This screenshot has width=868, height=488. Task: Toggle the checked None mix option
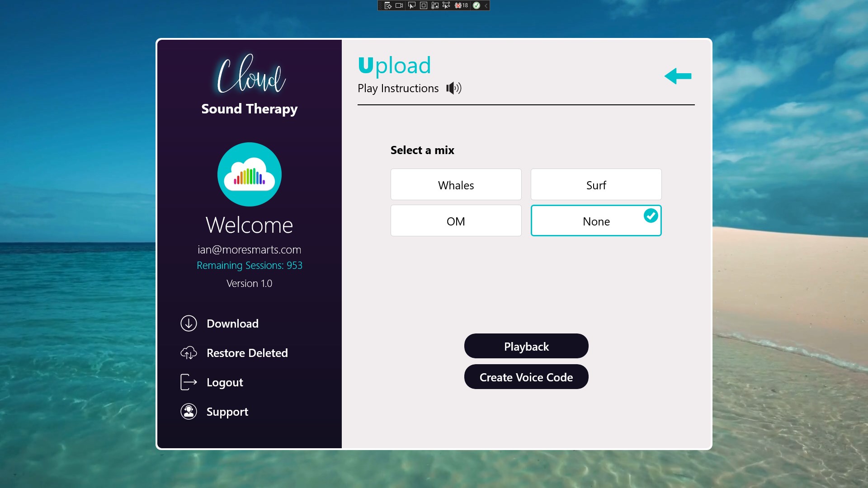596,221
